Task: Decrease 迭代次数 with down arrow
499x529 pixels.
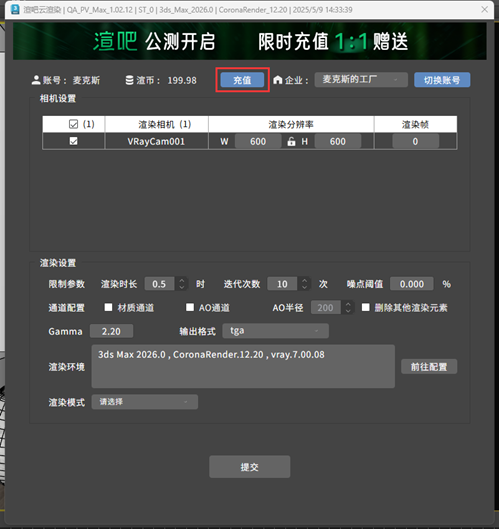Action: (x=305, y=287)
